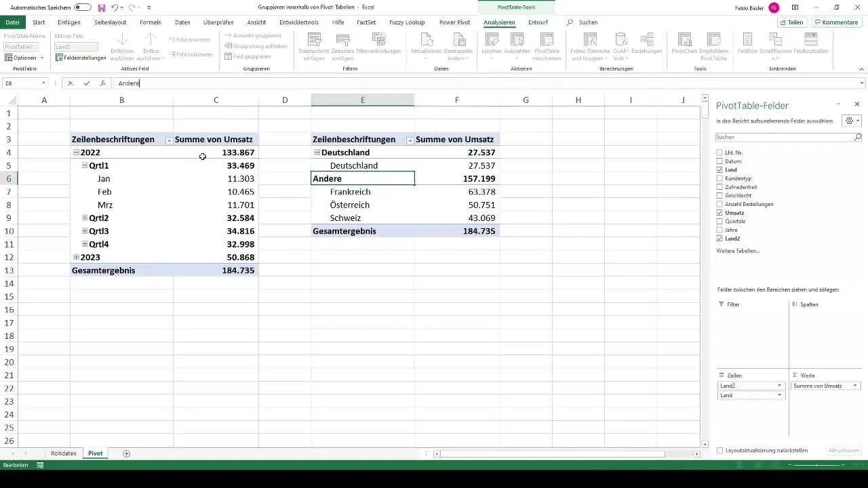Screen dimensions: 868x488
Task: Click Felder, Elemente und Gruppen icon
Action: click(590, 39)
